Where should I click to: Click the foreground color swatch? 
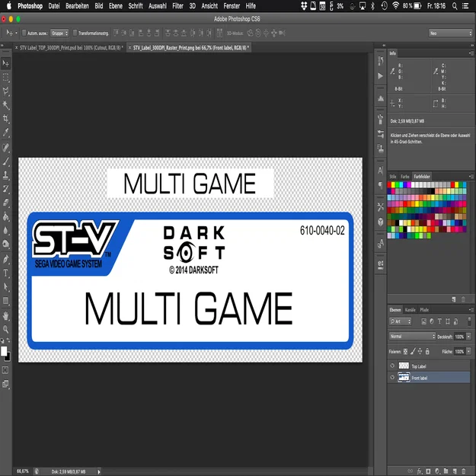tap(4, 351)
